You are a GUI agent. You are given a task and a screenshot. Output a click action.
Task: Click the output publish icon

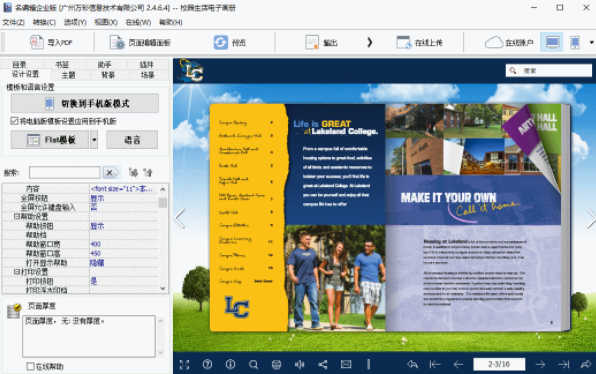click(x=312, y=42)
